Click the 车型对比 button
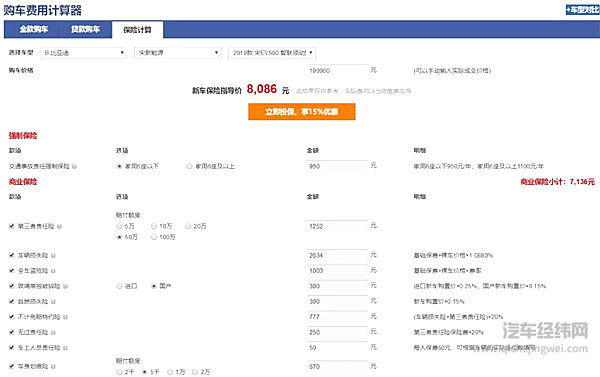Screen dimensions: 600x377 coord(583,10)
